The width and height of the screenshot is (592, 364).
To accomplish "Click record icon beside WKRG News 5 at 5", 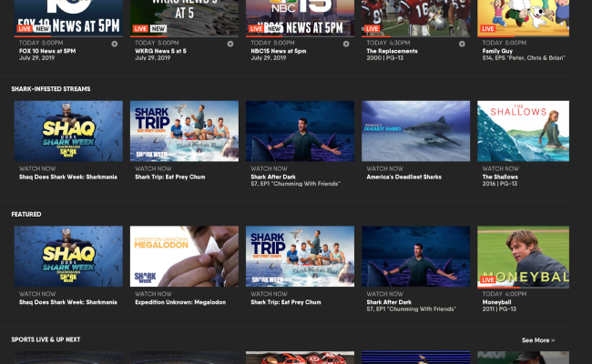I will 230,44.
